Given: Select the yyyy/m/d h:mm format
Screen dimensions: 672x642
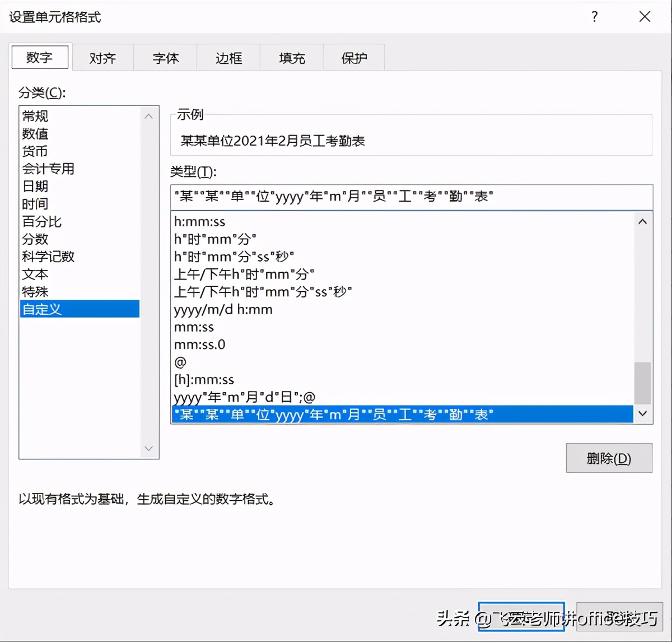Looking at the screenshot, I should pyautogui.click(x=223, y=309).
